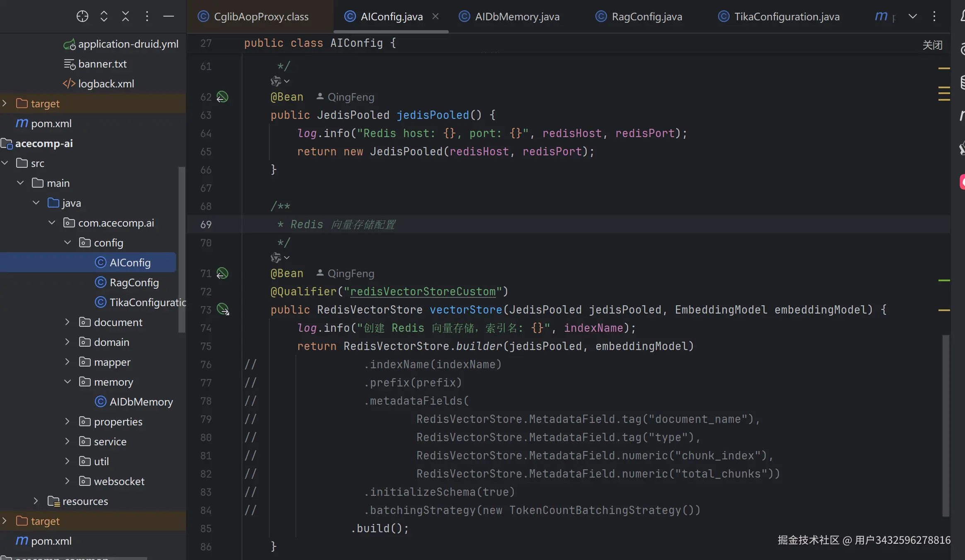The width and height of the screenshot is (965, 560).
Task: Expand the resources folder
Action: pyautogui.click(x=36, y=501)
